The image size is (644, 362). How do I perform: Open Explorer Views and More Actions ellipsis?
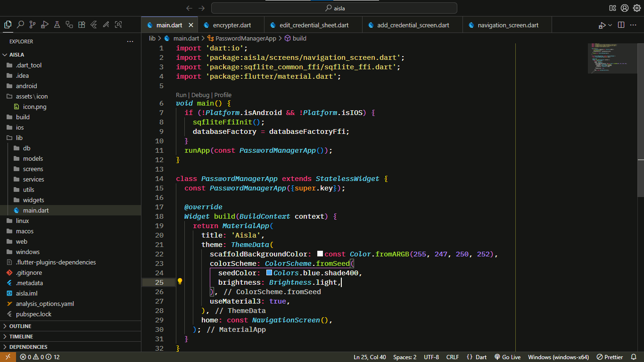(x=130, y=41)
